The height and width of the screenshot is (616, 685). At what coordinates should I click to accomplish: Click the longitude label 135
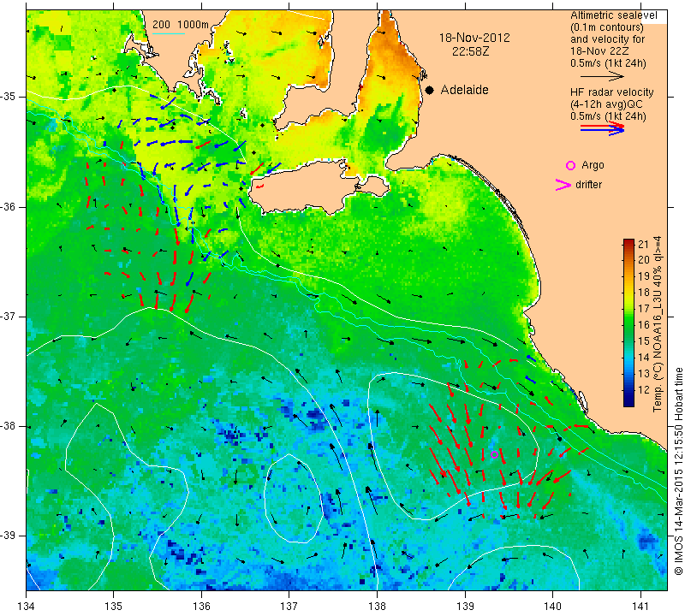point(114,606)
